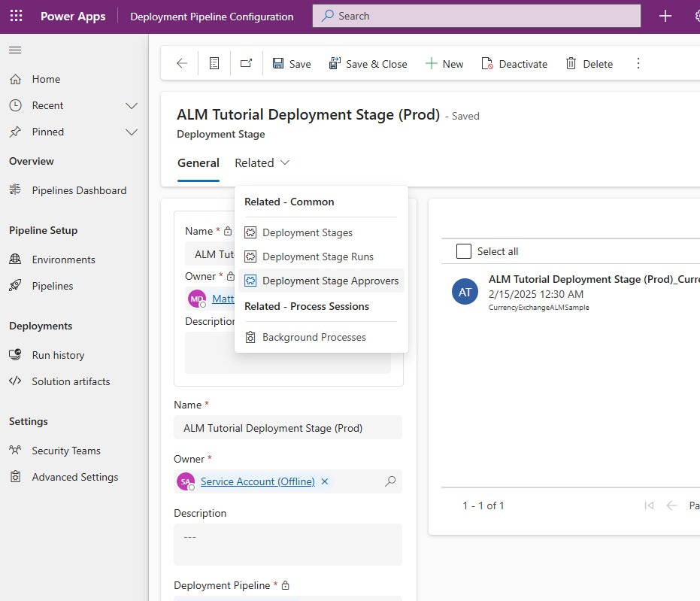Viewport: 700px width, 601px height.
Task: Open the Service Account (Offline) link
Action: click(258, 481)
